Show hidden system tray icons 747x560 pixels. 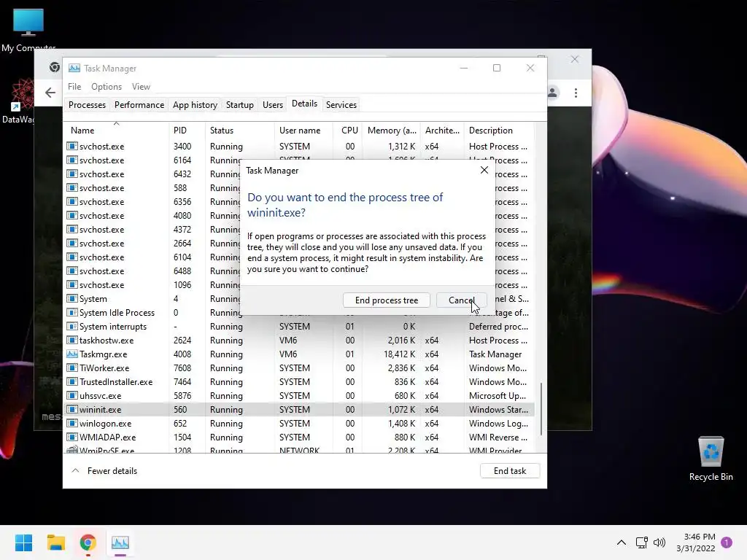622,542
